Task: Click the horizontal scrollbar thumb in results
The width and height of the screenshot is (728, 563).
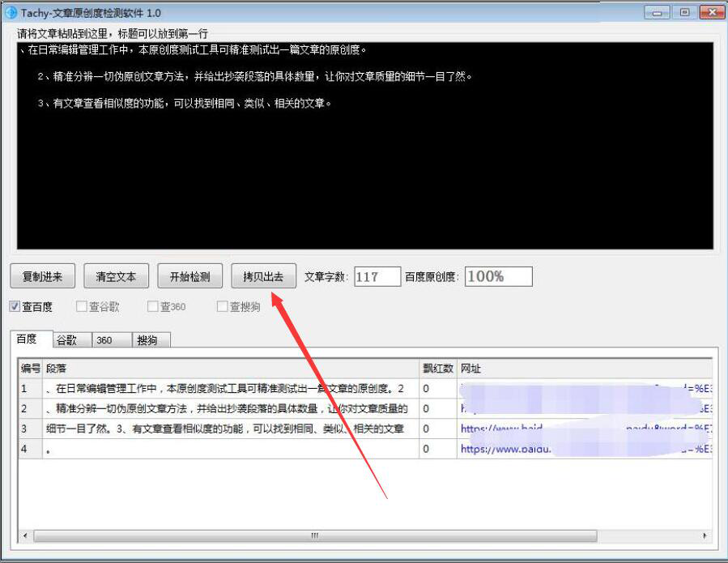Action: (x=315, y=535)
